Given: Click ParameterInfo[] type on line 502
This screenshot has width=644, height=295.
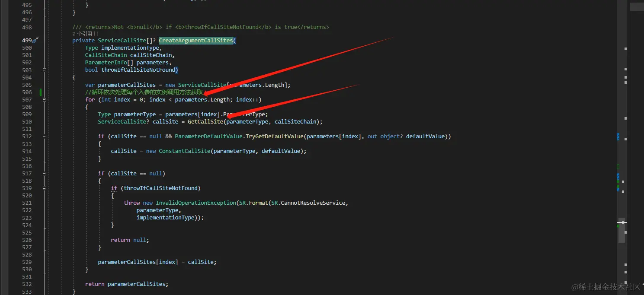Looking at the screenshot, I should (109, 63).
